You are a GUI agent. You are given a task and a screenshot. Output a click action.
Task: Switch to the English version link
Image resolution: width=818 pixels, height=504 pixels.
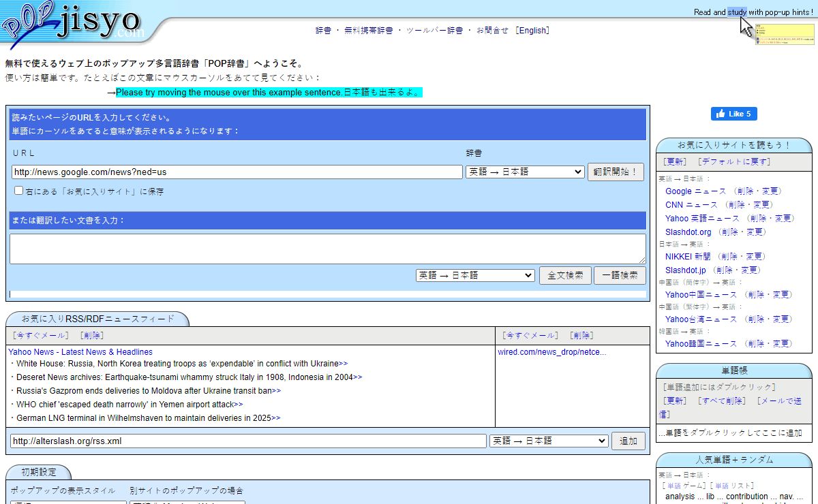[532, 31]
